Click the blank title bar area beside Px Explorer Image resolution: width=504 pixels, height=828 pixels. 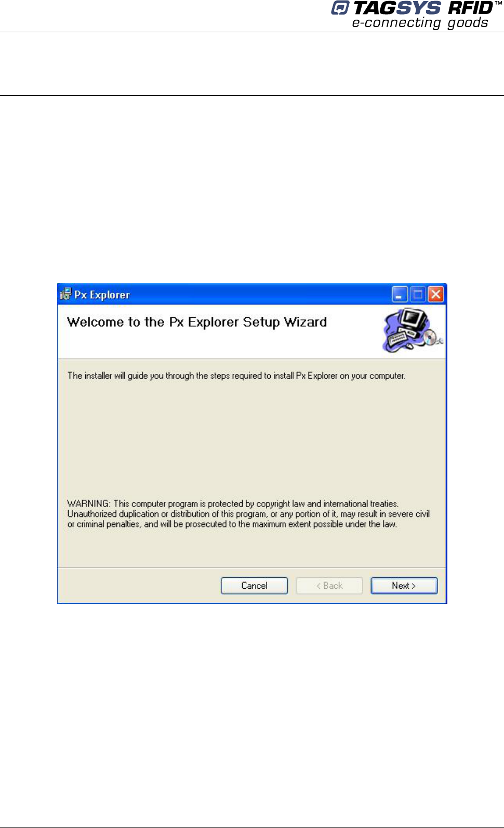pos(260,294)
